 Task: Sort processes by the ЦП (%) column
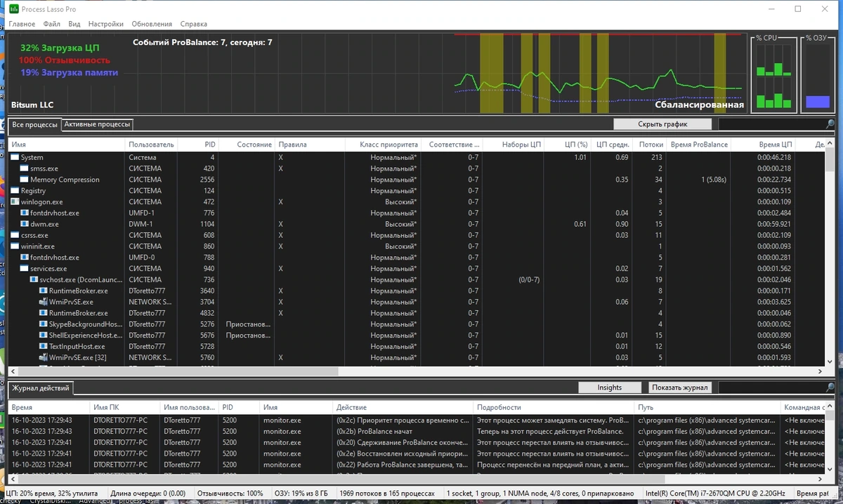click(568, 145)
